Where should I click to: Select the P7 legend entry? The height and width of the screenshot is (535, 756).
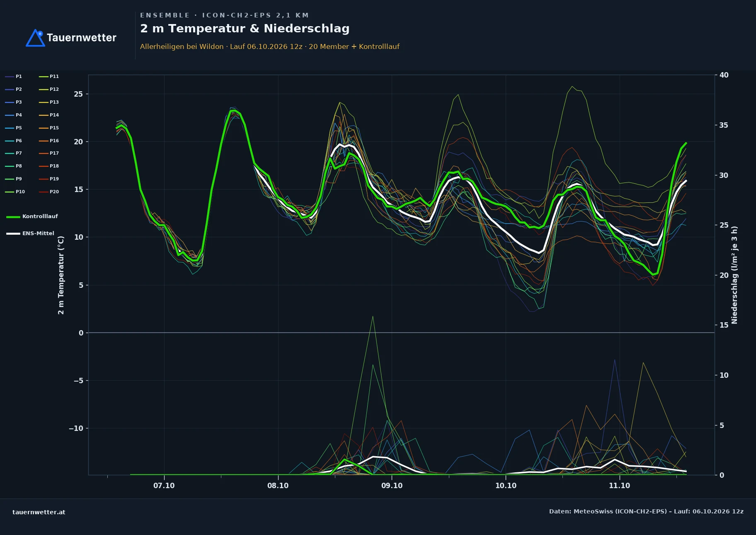[14, 153]
